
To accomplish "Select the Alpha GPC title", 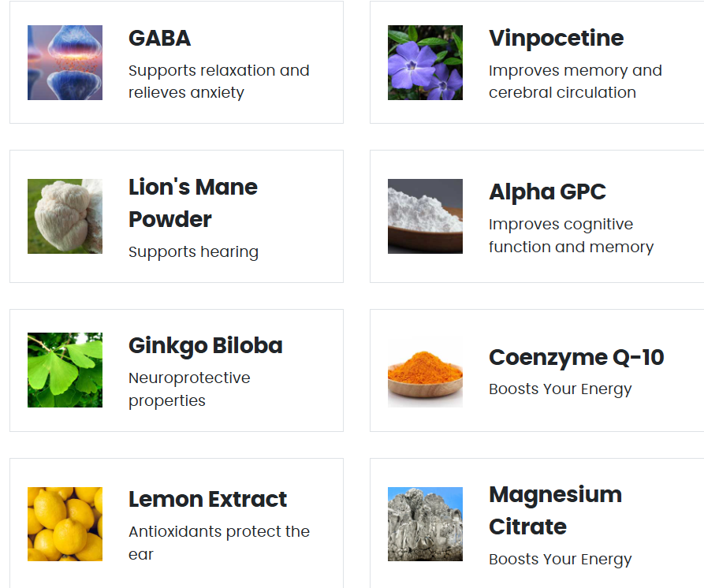I will pos(547,192).
